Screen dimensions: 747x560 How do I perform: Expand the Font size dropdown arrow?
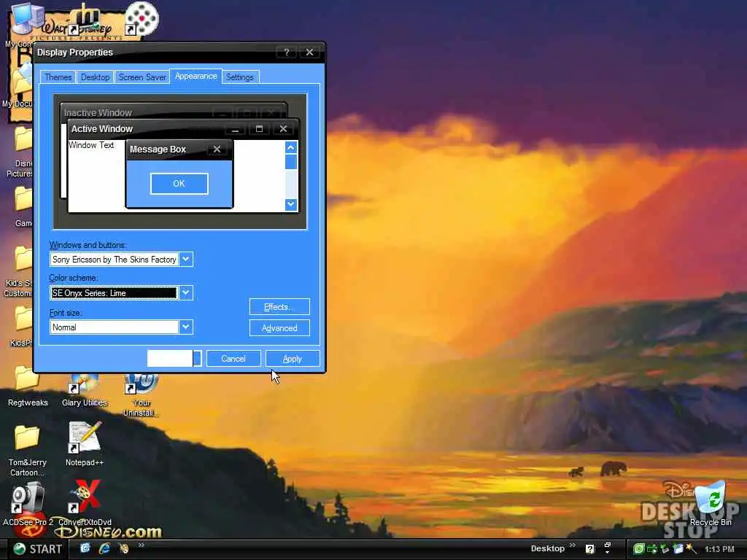click(186, 327)
